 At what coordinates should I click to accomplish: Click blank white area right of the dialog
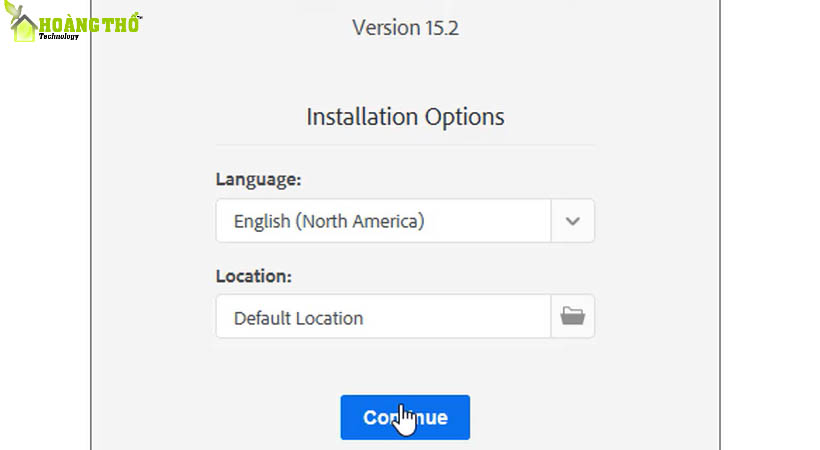click(768, 250)
